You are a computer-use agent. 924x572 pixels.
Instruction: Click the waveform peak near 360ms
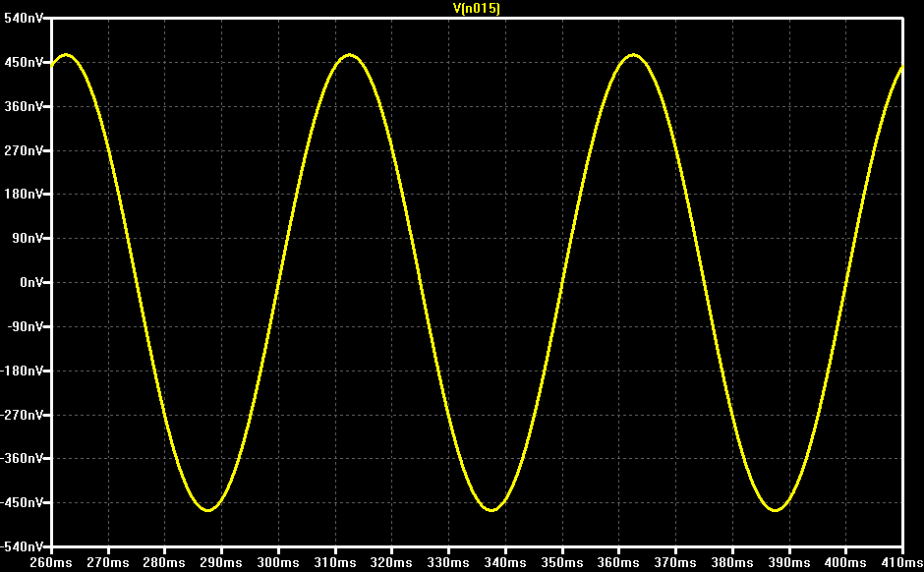click(633, 55)
